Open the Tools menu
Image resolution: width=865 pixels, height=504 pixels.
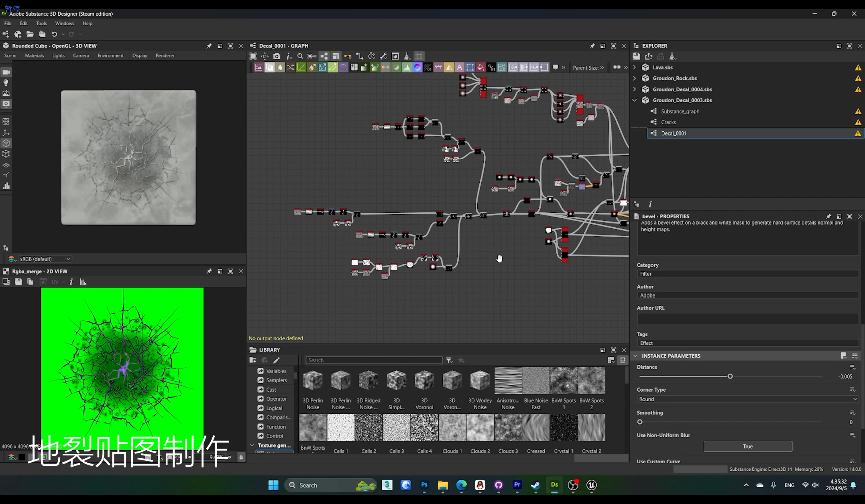[41, 23]
